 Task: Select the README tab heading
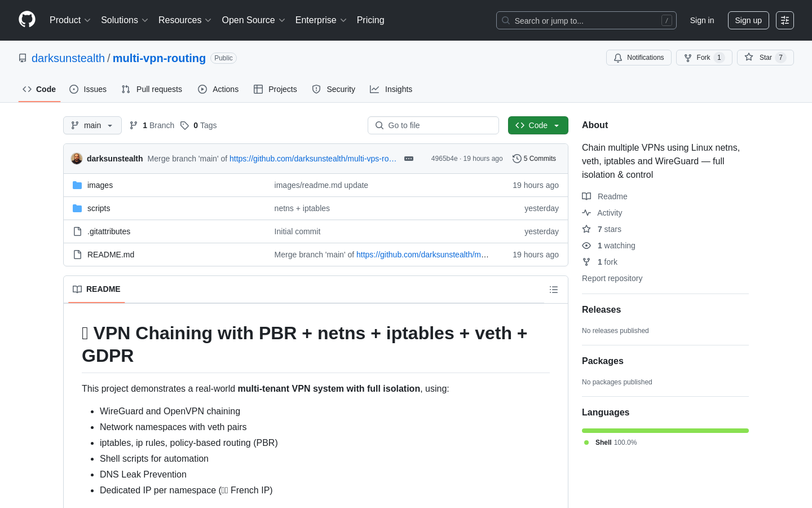[x=97, y=289]
